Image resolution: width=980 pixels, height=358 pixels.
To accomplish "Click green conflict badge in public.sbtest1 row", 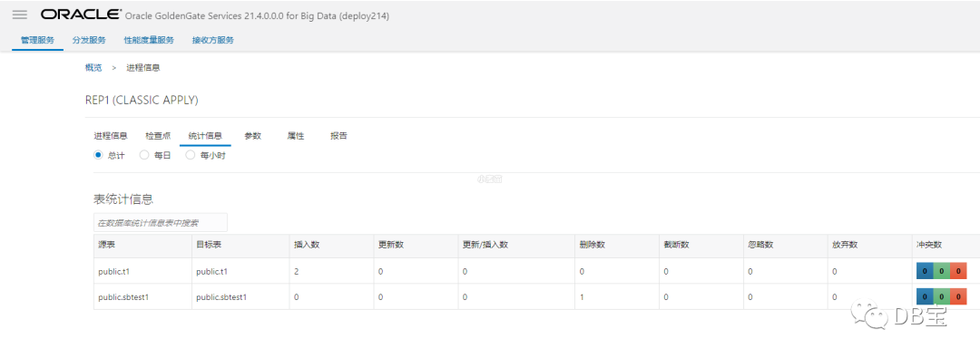I will click(941, 296).
